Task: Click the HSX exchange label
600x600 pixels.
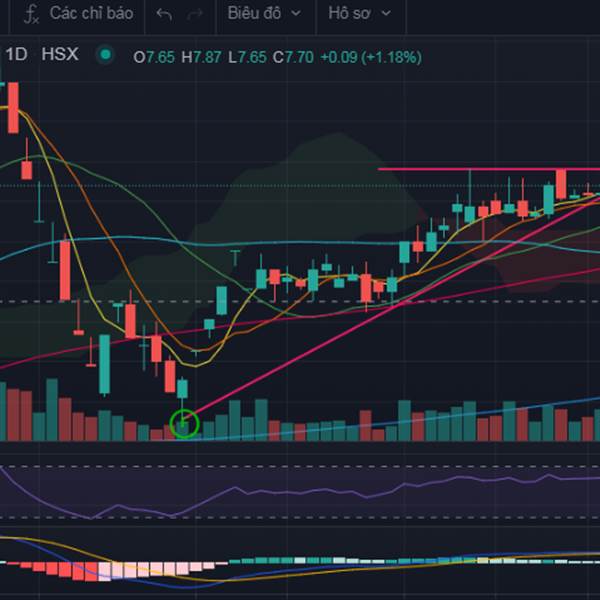Action: (x=60, y=54)
